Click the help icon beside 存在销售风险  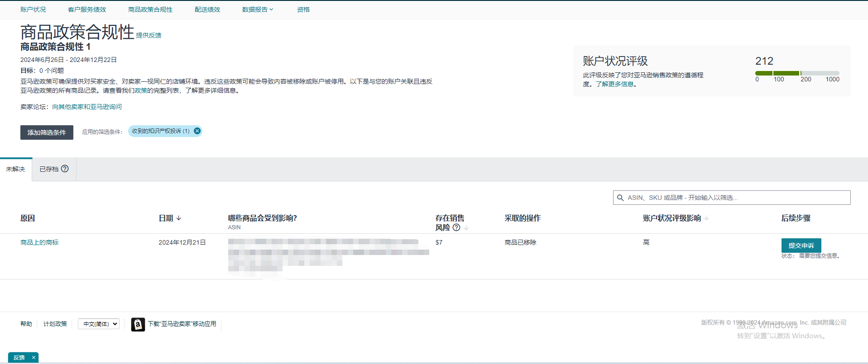456,227
